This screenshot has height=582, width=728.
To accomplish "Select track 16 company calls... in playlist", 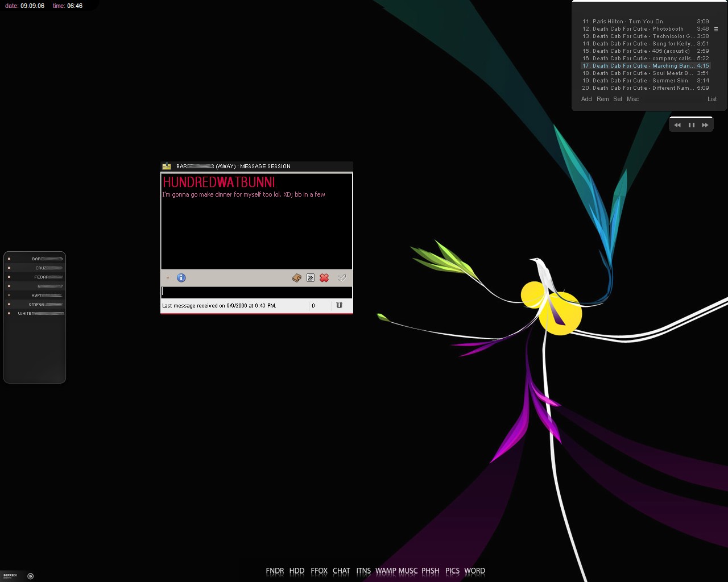I will click(646, 59).
